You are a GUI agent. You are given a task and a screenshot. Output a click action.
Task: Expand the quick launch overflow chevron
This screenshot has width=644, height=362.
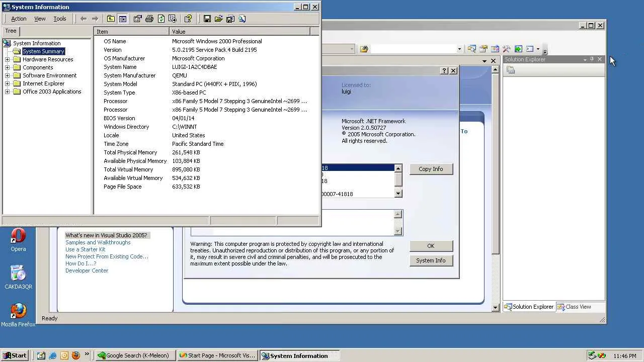point(87,354)
